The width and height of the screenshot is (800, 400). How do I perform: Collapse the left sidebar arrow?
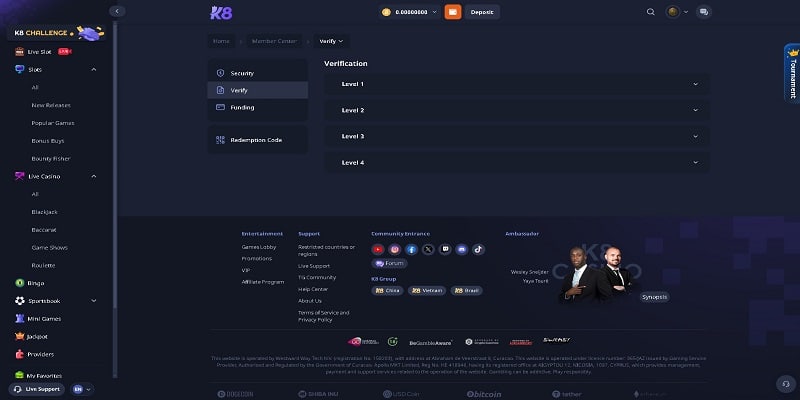(117, 11)
